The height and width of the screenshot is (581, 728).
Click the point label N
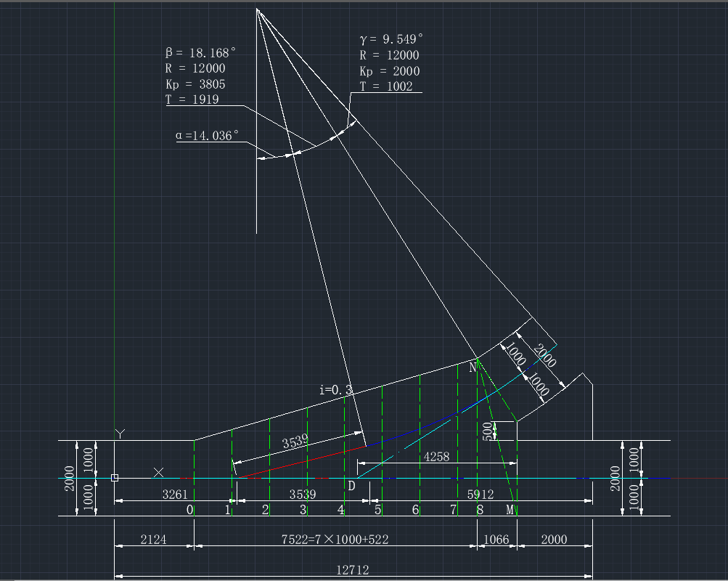pyautogui.click(x=473, y=368)
